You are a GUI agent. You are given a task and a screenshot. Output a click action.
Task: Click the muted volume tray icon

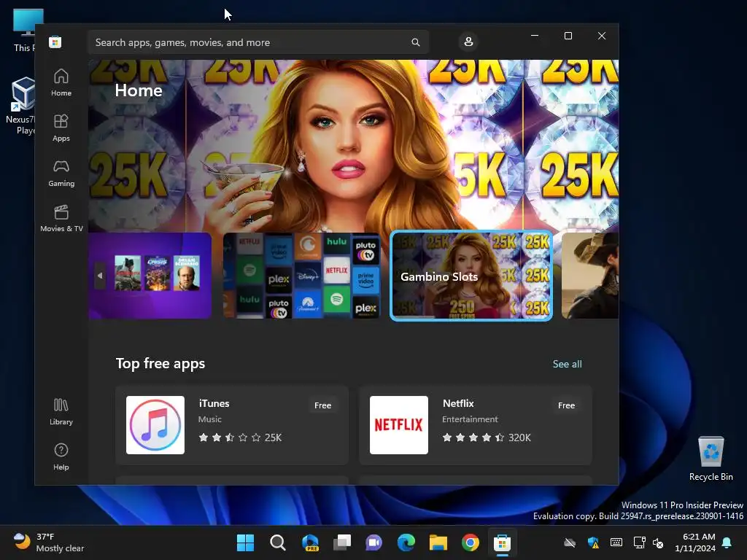[658, 542]
